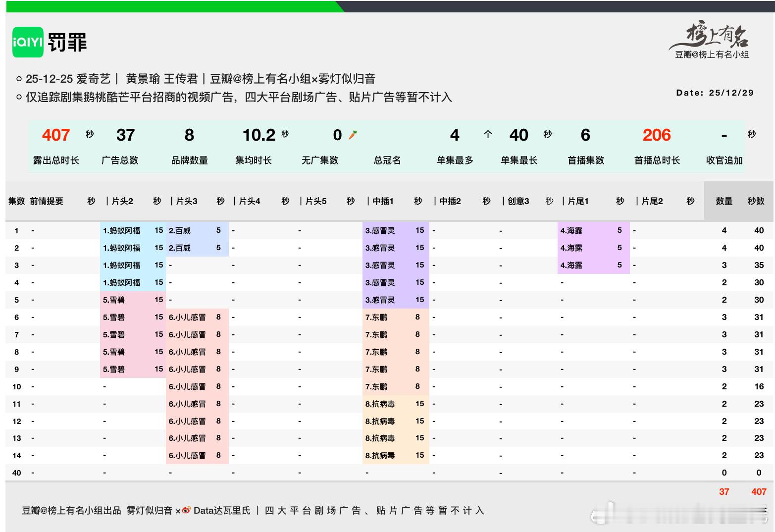Screen dimensions: 775x532
Task: Open the 豆瓣@榜上有名小组 text under the logo
Action: [712, 55]
